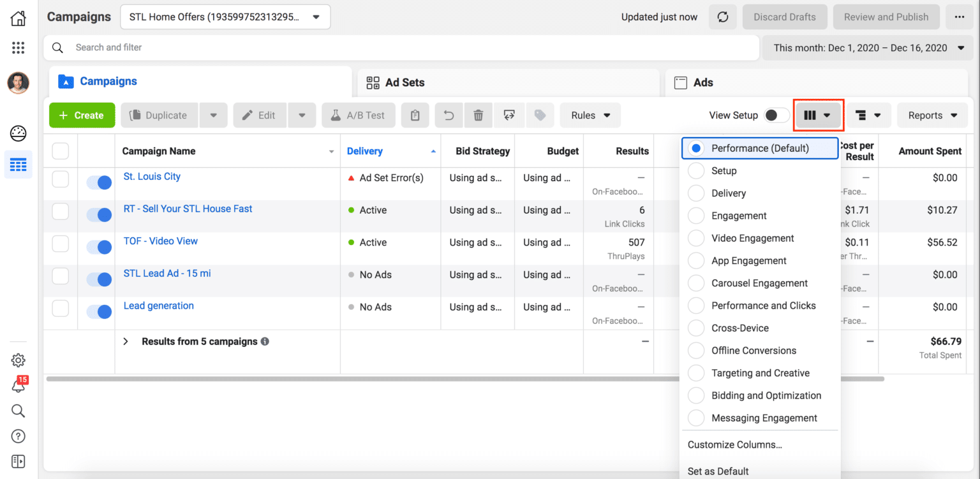Select the export/share toolbar icon
980x479 pixels.
tap(509, 115)
